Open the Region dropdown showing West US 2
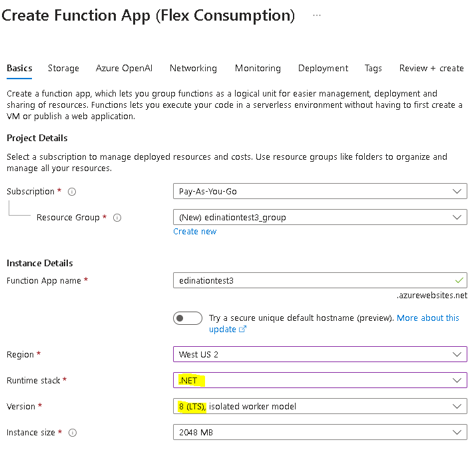 click(x=320, y=354)
